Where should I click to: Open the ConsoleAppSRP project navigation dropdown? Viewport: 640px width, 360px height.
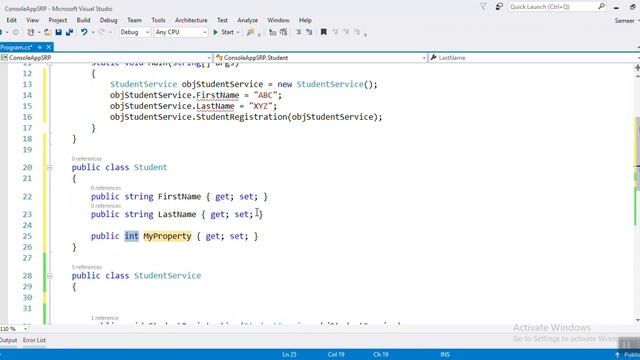click(x=106, y=58)
